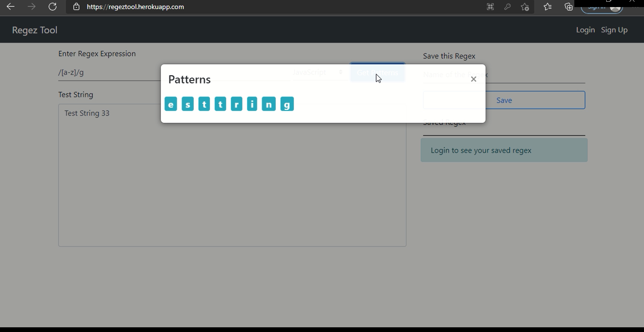644x332 pixels.
Task: Open the Sign Up page
Action: pos(614,30)
